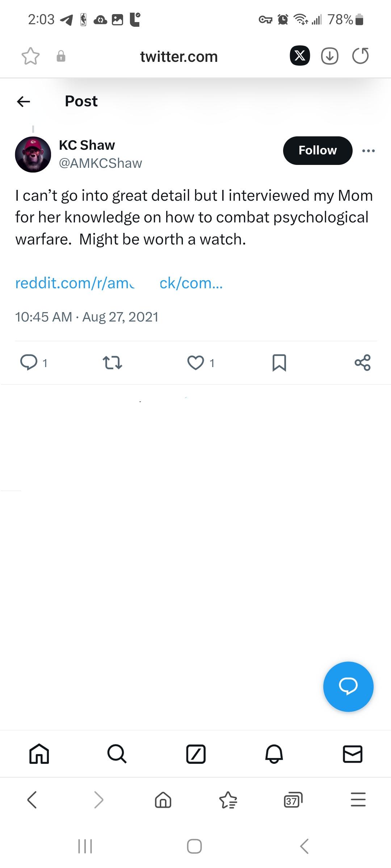391x868 pixels.
Task: Open Messages envelope tab
Action: pyautogui.click(x=352, y=754)
